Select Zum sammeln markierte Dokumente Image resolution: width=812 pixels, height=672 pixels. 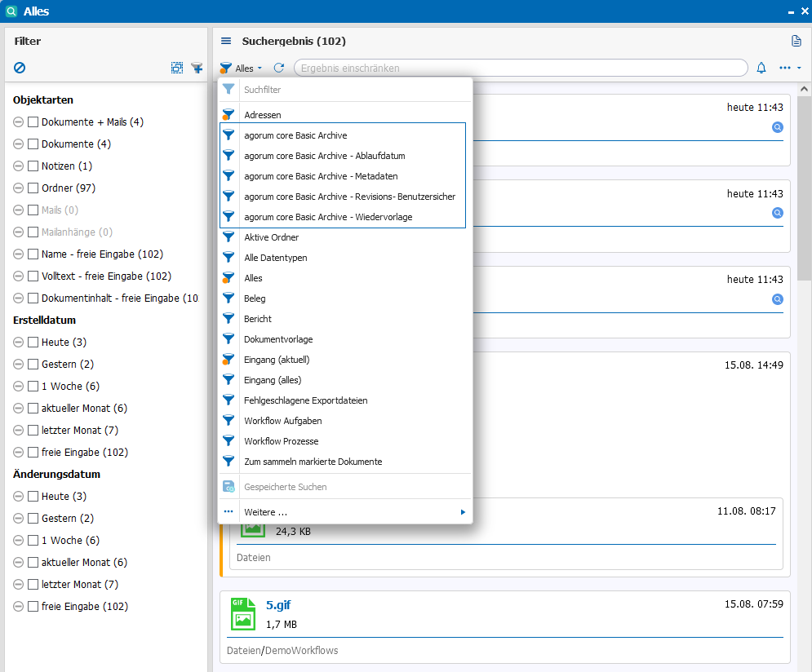coord(345,462)
